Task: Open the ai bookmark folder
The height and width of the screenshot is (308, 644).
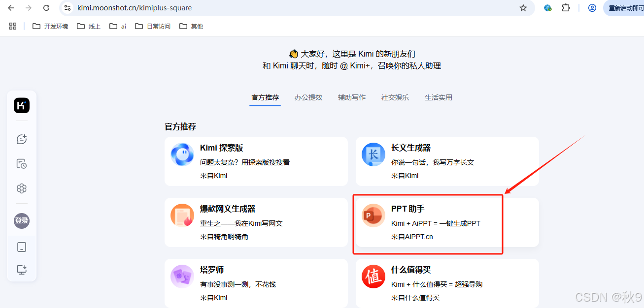Action: tap(118, 26)
